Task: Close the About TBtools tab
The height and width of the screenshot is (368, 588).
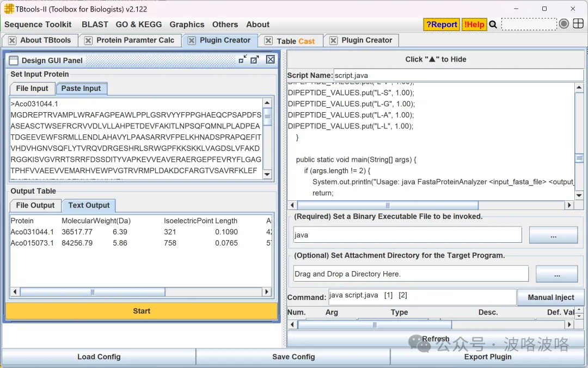Action: 13,40
